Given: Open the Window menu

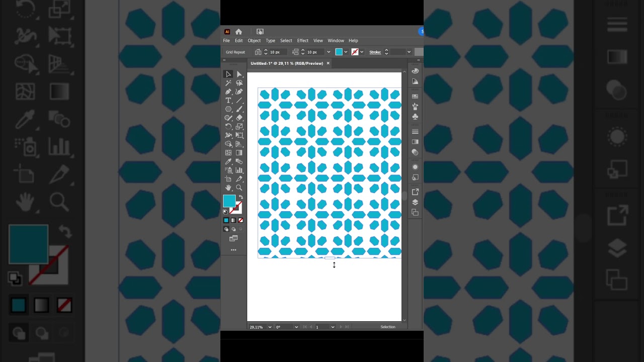Looking at the screenshot, I should (336, 41).
